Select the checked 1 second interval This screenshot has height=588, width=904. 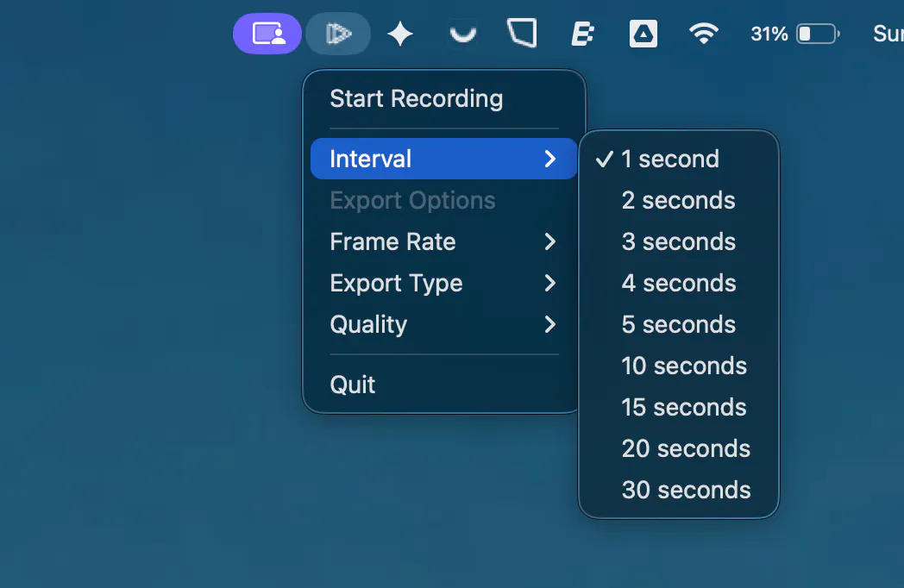click(679, 159)
